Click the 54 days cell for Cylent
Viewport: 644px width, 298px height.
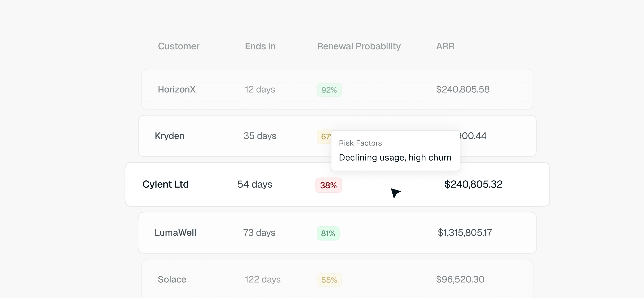pos(255,184)
